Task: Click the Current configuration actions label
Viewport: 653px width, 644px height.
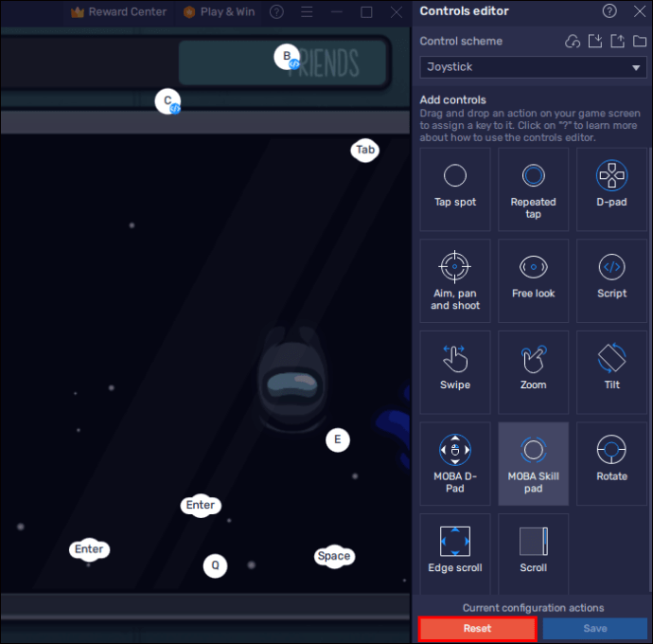Action: click(x=533, y=608)
